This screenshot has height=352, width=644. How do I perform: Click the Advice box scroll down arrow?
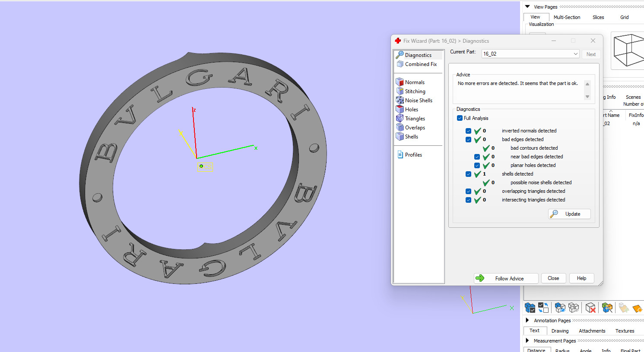tap(587, 97)
